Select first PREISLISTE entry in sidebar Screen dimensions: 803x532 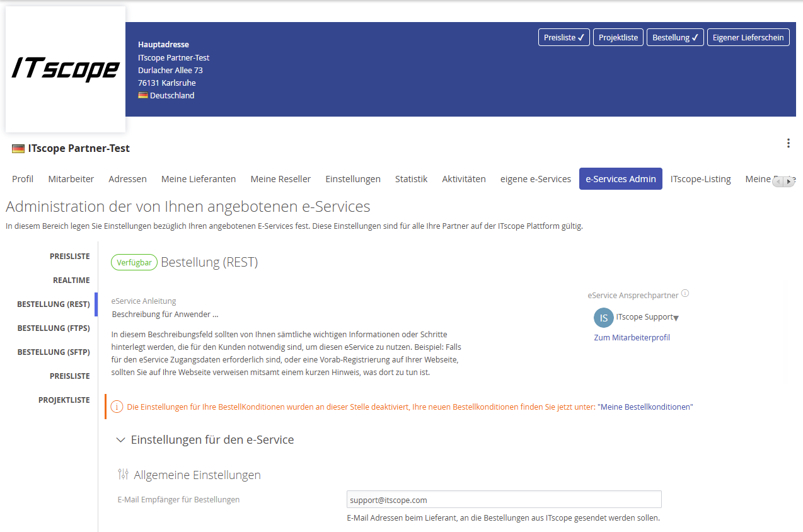(x=70, y=257)
